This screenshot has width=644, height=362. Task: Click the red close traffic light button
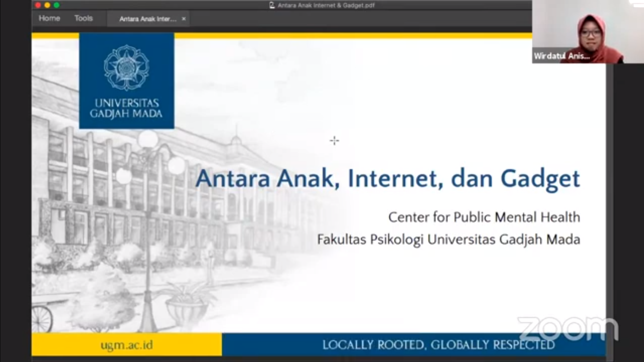click(x=38, y=5)
